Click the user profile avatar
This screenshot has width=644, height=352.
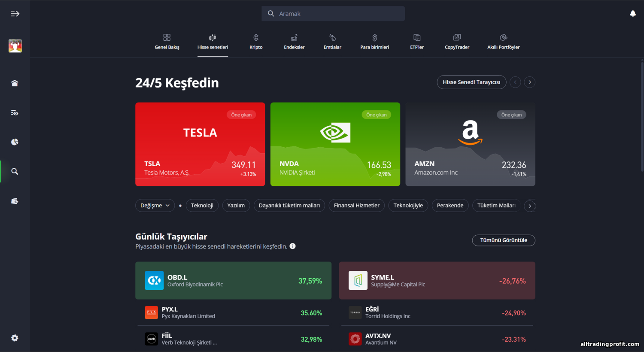point(15,46)
